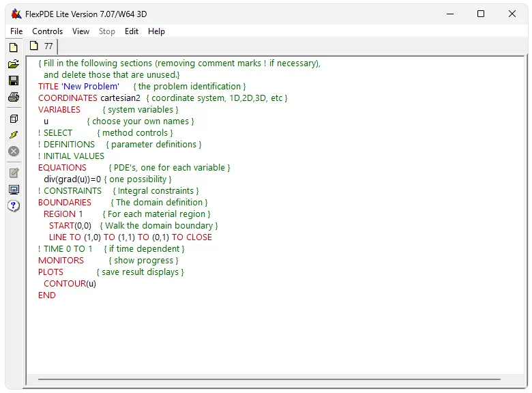Image resolution: width=532 pixels, height=393 pixels.
Task: Click the TITLE keyword in the script
Action: click(48, 87)
